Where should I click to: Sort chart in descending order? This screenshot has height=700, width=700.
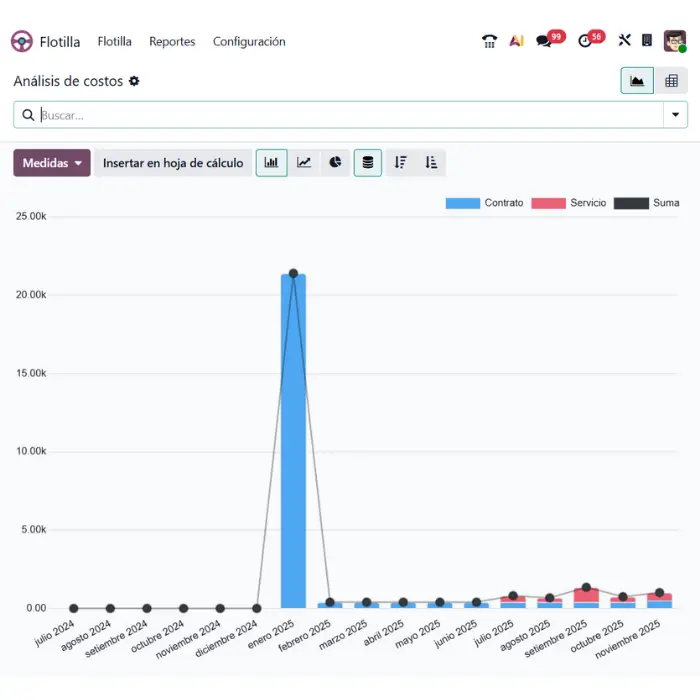click(400, 163)
